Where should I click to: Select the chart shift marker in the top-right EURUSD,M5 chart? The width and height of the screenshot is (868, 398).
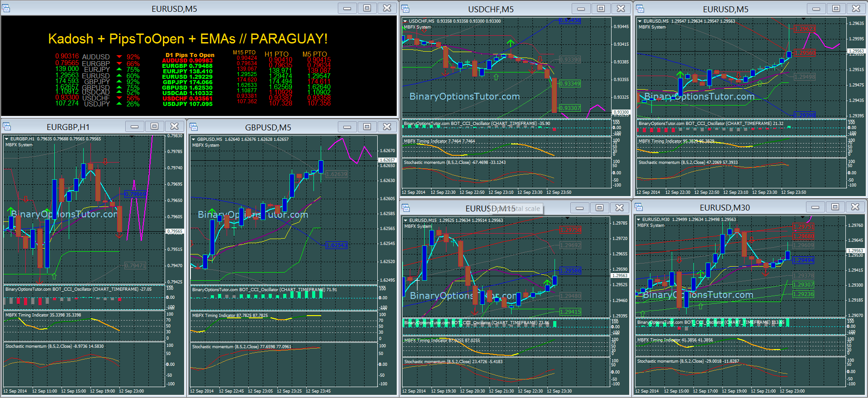click(x=803, y=19)
